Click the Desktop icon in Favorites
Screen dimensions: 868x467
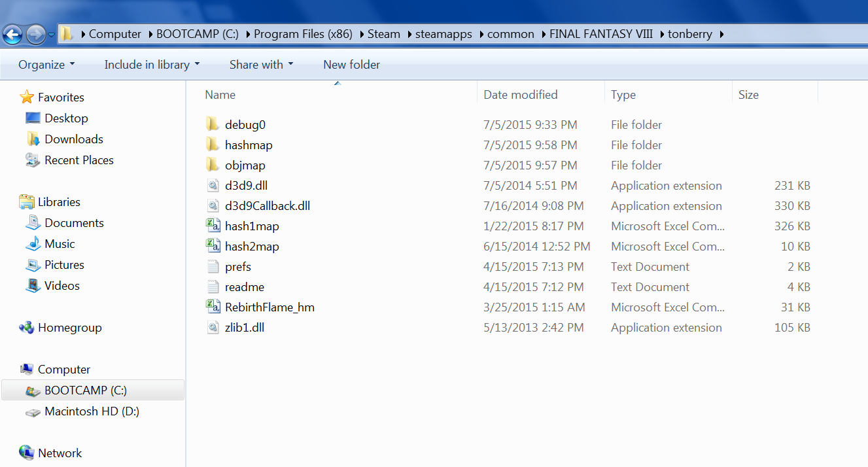tap(33, 118)
